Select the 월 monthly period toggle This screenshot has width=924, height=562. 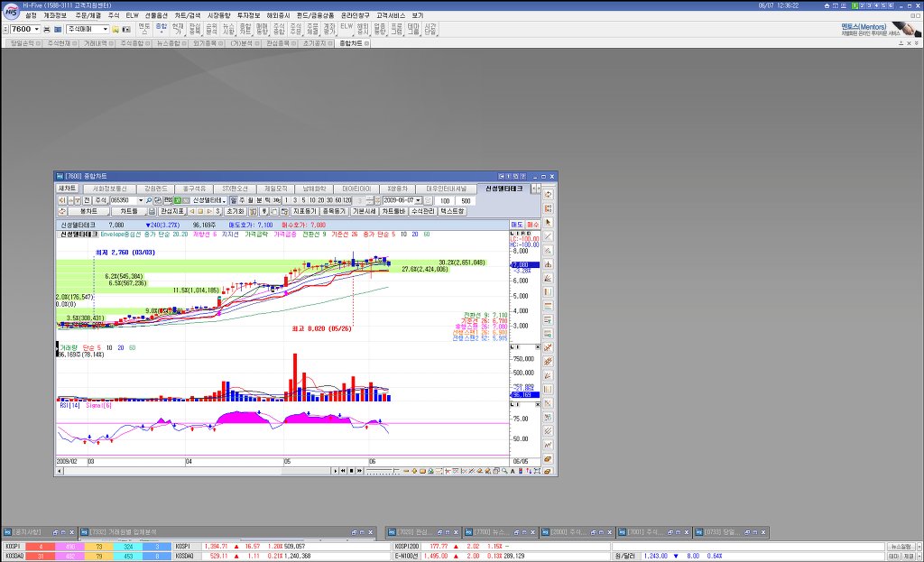click(x=250, y=201)
